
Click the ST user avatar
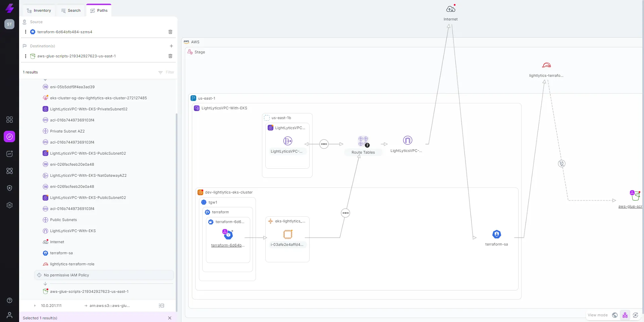(x=9, y=24)
